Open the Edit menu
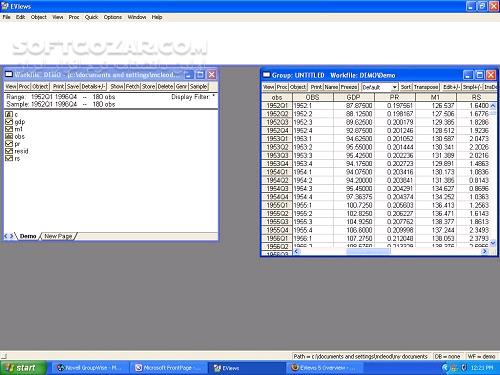The image size is (500, 375). click(20, 17)
